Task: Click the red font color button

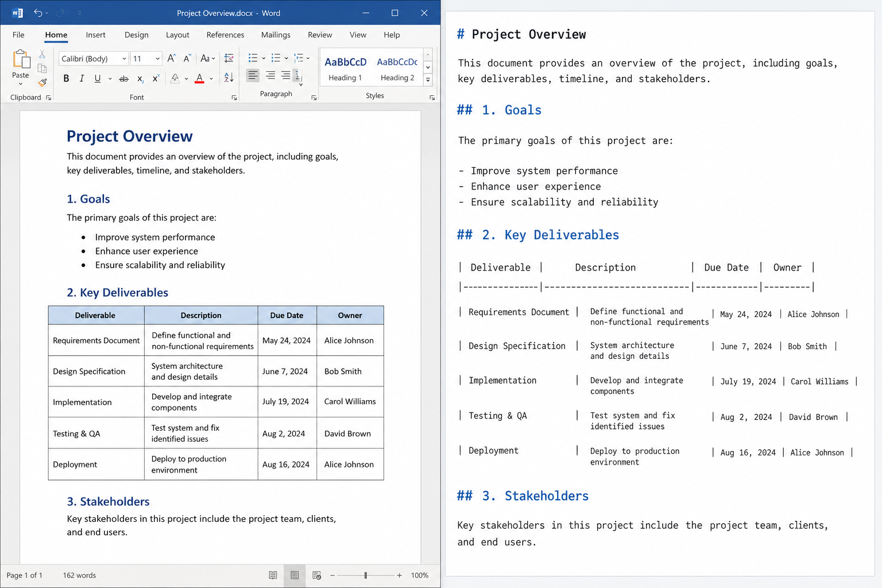Action: tap(199, 79)
